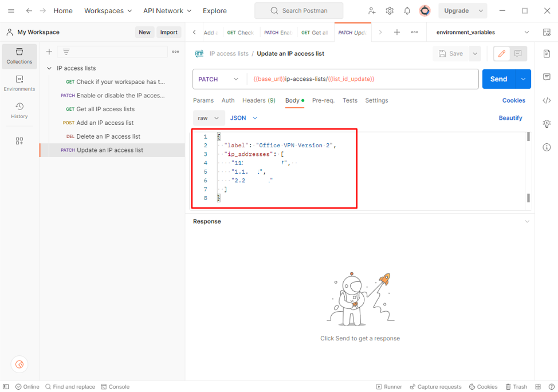558x392 pixels.
Task: Open the Pre-req. tab
Action: [x=323, y=100]
